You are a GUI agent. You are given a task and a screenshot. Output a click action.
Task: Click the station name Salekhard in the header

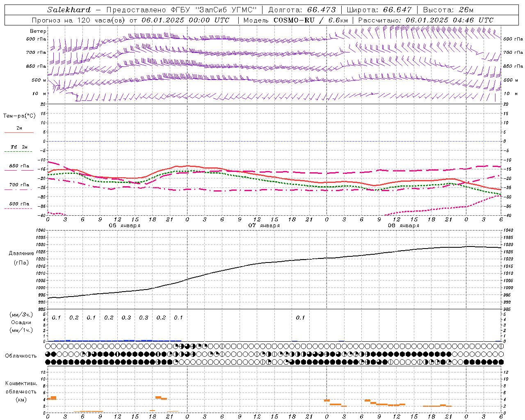(69, 10)
